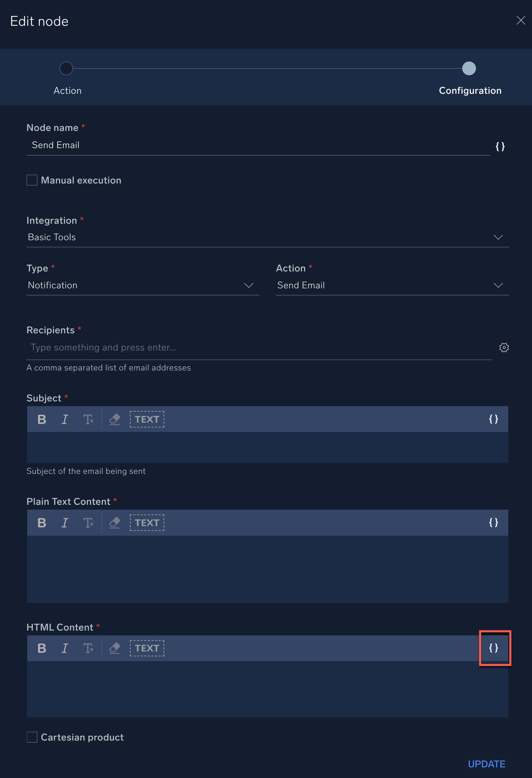Click the eraser icon in Subject toolbar
Viewport: 532px width, 778px height.
coord(114,419)
